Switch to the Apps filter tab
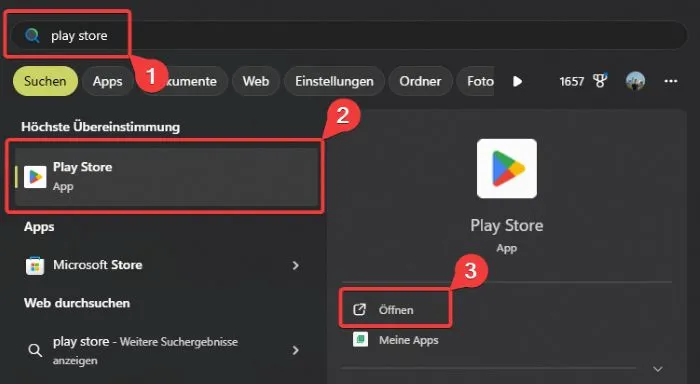700x384 pixels. pyautogui.click(x=108, y=81)
